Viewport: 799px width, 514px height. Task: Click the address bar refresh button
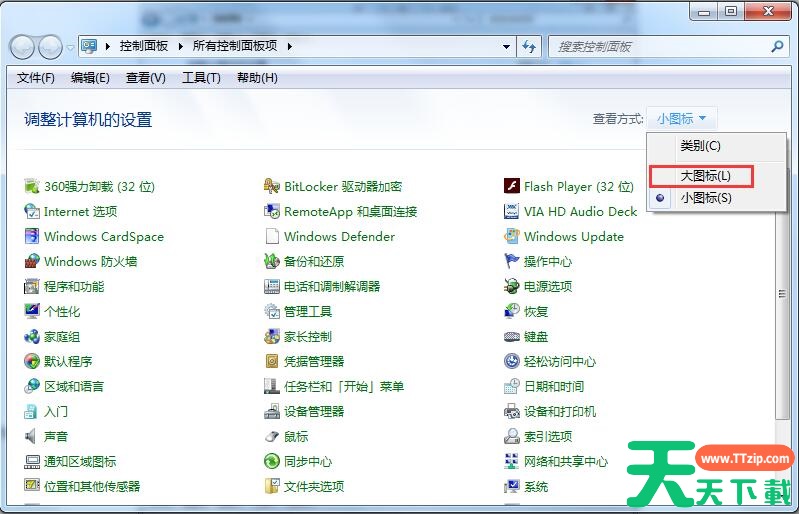pyautogui.click(x=529, y=47)
